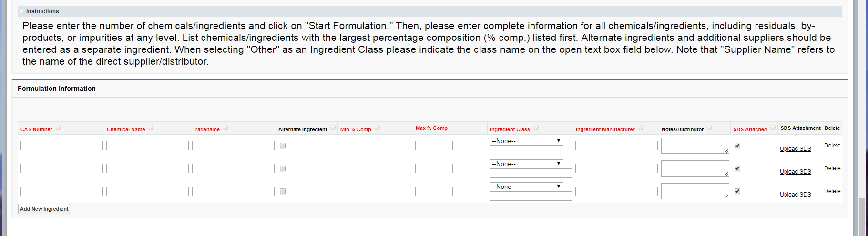Toggle Alternate Ingredient checkbox in third row
The height and width of the screenshot is (236, 868).
coord(283,191)
